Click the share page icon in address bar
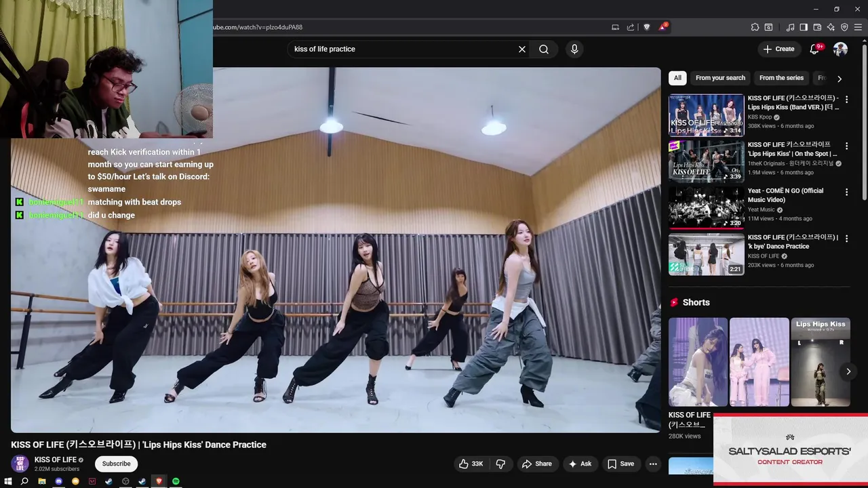868x488 pixels. tap(631, 27)
